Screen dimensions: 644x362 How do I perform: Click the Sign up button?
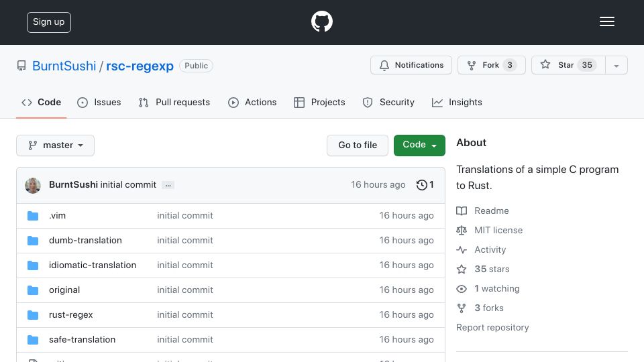pos(49,22)
